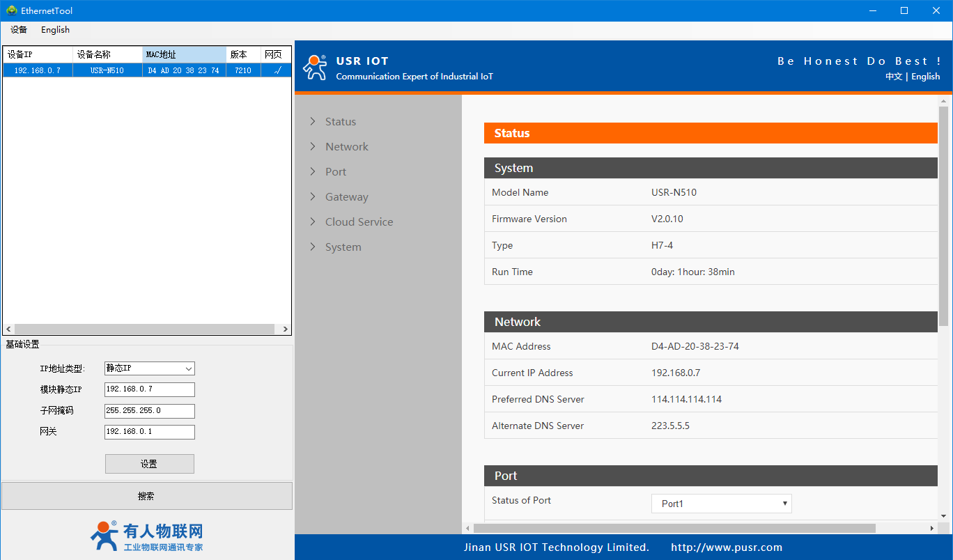Open the IP address type dropdown
The width and height of the screenshot is (953, 560).
pyautogui.click(x=149, y=368)
